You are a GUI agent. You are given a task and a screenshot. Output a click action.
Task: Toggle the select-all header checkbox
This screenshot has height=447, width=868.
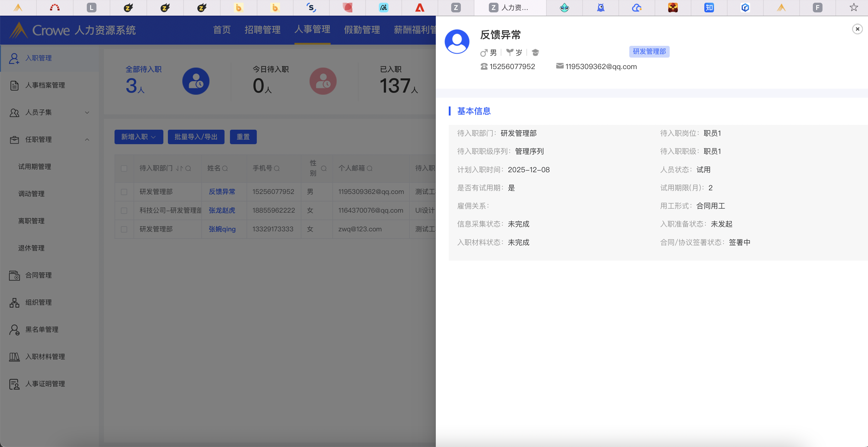[x=124, y=168]
